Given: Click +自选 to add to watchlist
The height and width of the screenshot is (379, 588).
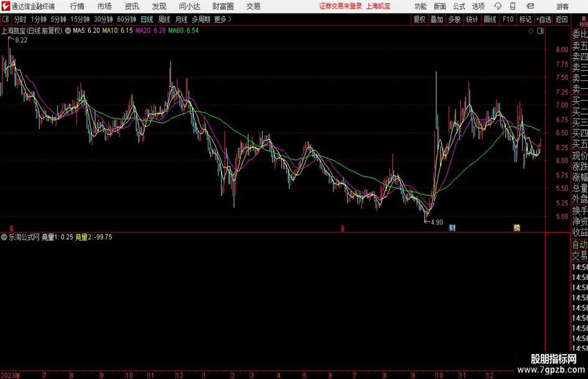Looking at the screenshot, I should tap(543, 19).
